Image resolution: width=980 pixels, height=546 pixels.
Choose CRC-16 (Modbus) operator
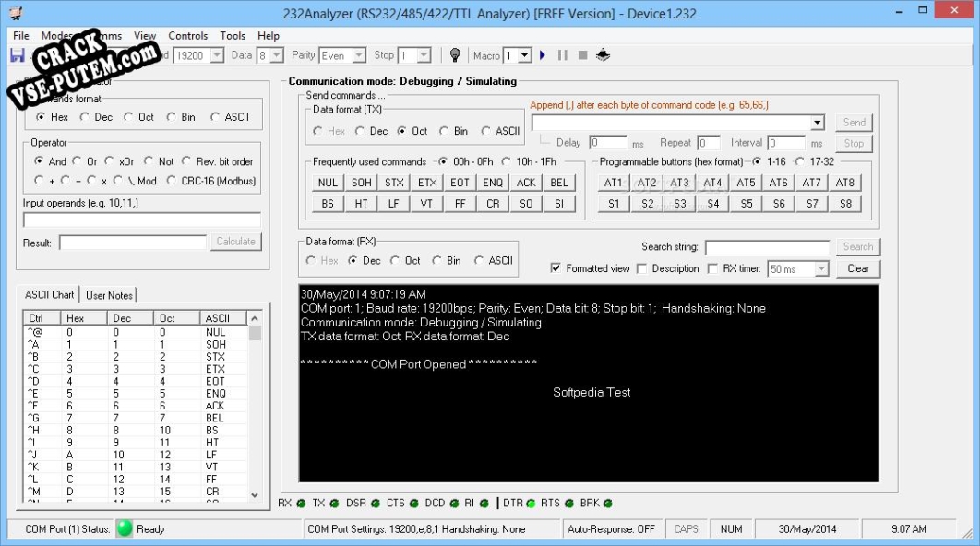[172, 181]
